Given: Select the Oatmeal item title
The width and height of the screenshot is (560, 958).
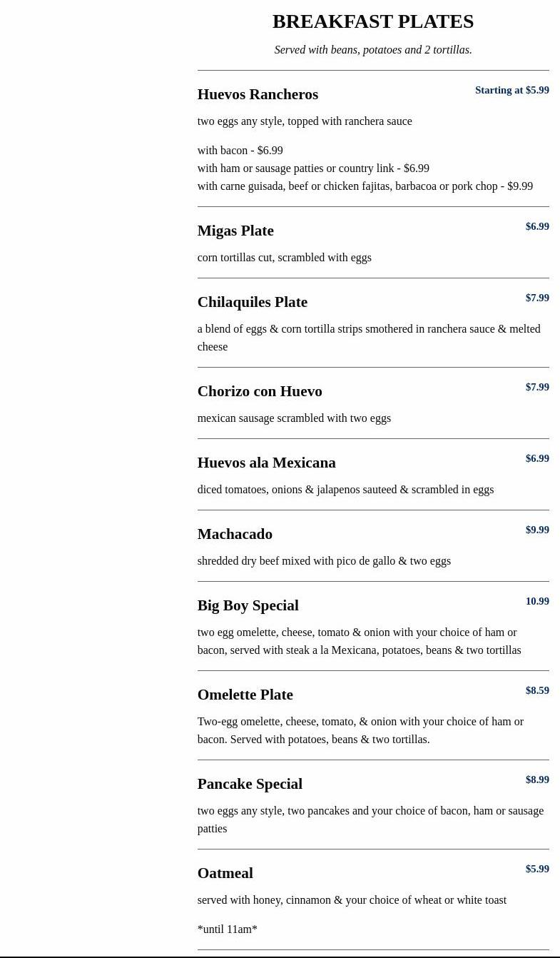Looking at the screenshot, I should click(x=225, y=873).
